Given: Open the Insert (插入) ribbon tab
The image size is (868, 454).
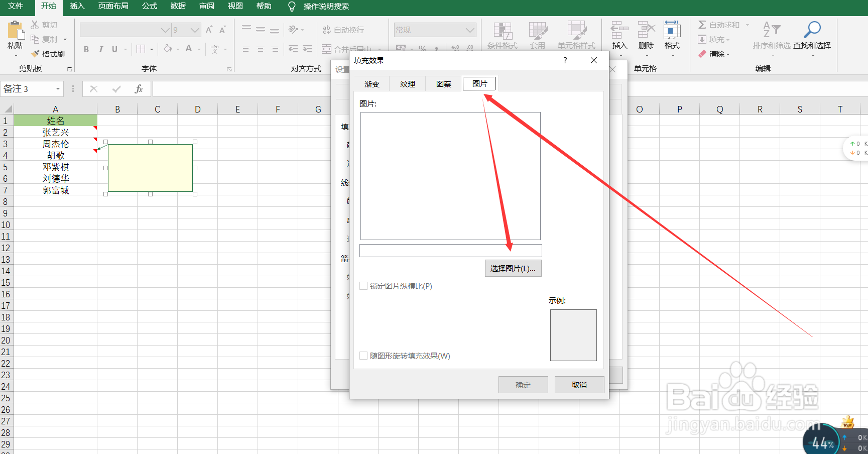Looking at the screenshot, I should [77, 6].
